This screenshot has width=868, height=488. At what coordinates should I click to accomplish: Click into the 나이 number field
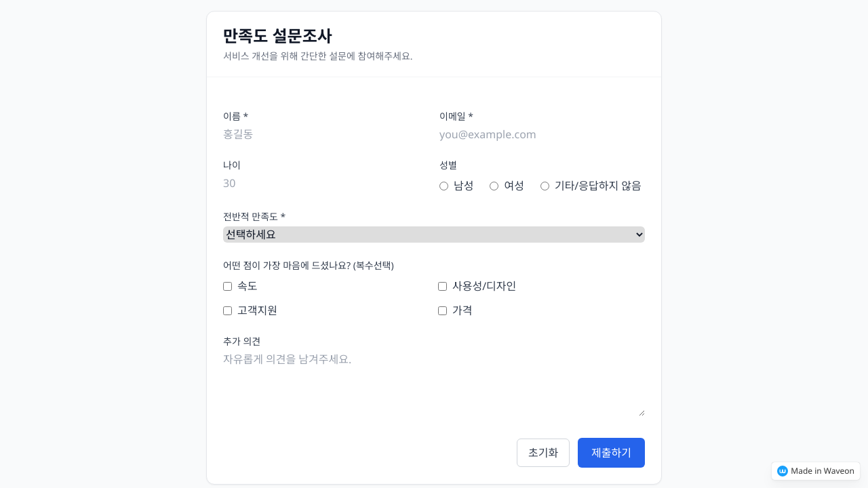tap(325, 184)
